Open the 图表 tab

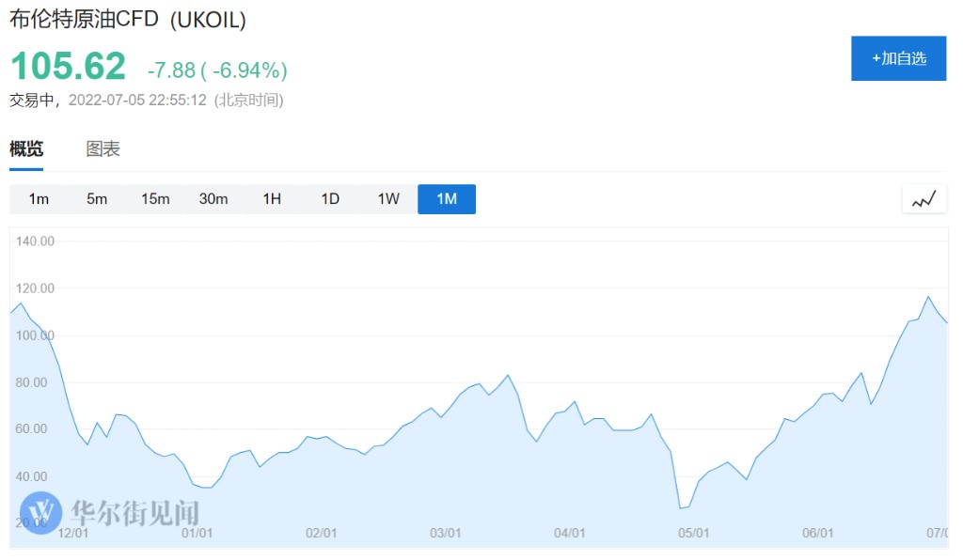(x=103, y=148)
